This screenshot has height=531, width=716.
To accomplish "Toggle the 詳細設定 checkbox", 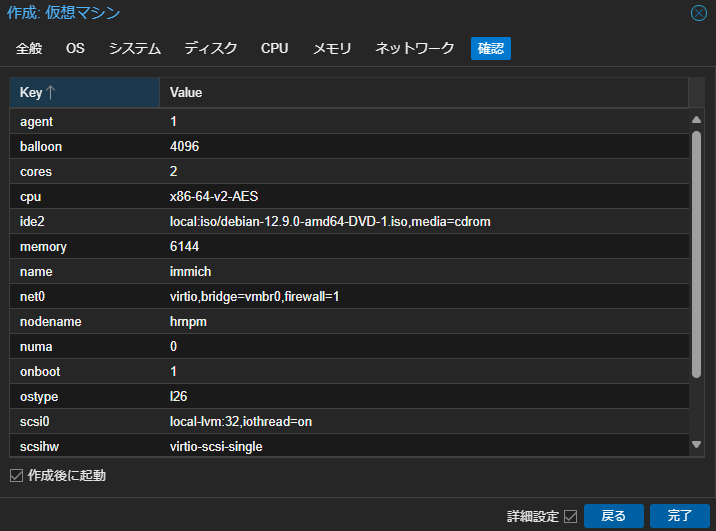I will tap(571, 516).
